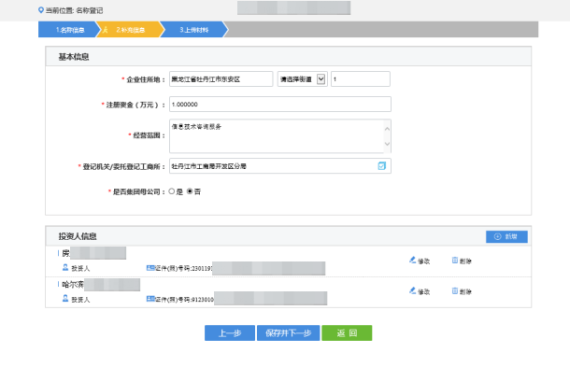This screenshot has width=570, height=368.
Task: Click the 企业住所地 region input field
Action: point(221,79)
